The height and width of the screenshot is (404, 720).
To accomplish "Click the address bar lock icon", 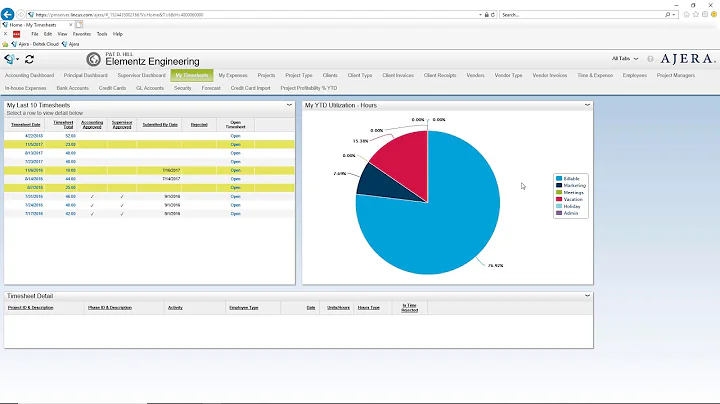I will pos(487,15).
